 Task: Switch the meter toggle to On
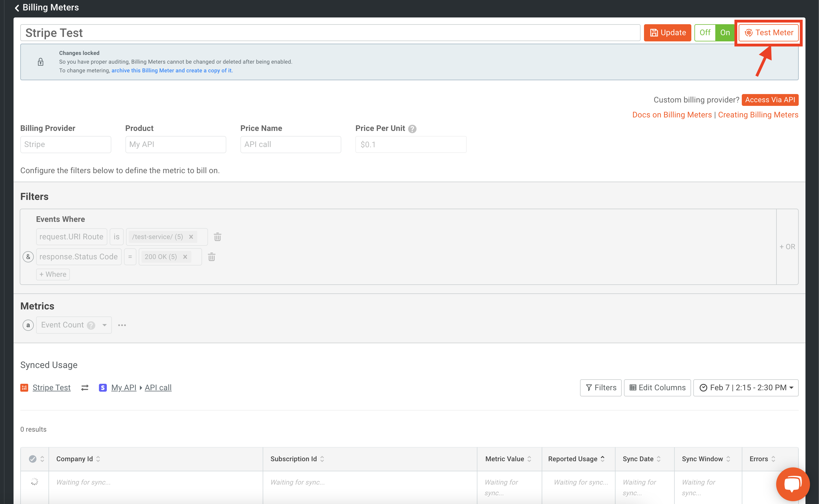[725, 33]
